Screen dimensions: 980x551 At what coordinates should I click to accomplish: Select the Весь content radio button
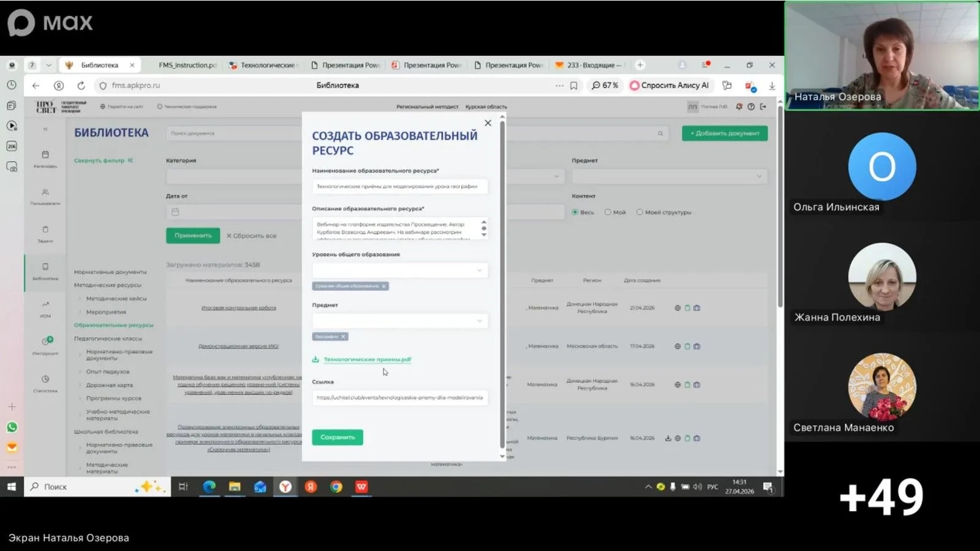coord(575,212)
